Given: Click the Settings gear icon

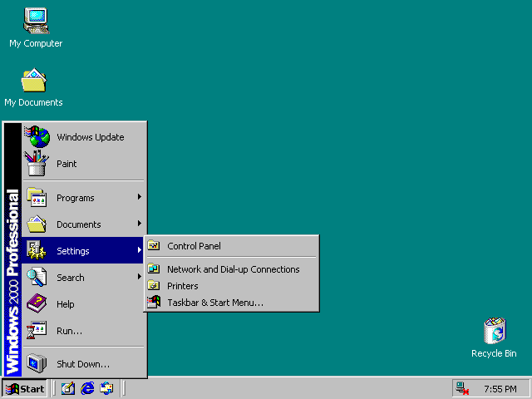Looking at the screenshot, I should tap(37, 250).
